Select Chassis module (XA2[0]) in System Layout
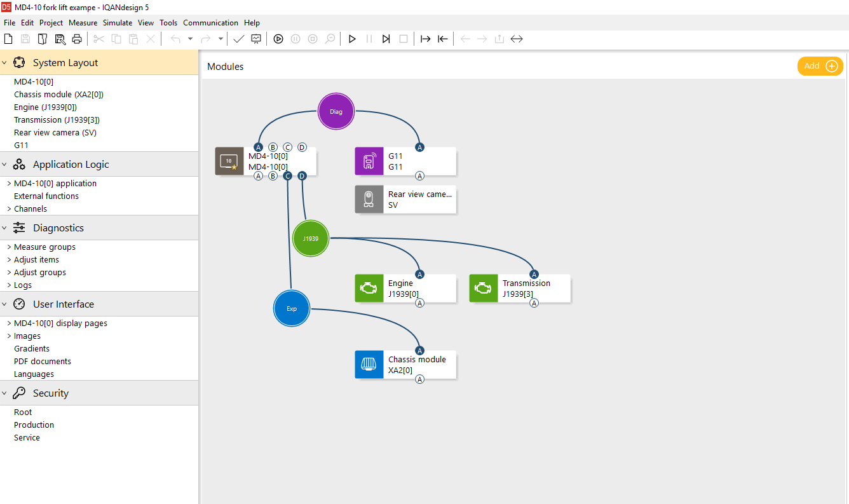The image size is (849, 504). (58, 94)
